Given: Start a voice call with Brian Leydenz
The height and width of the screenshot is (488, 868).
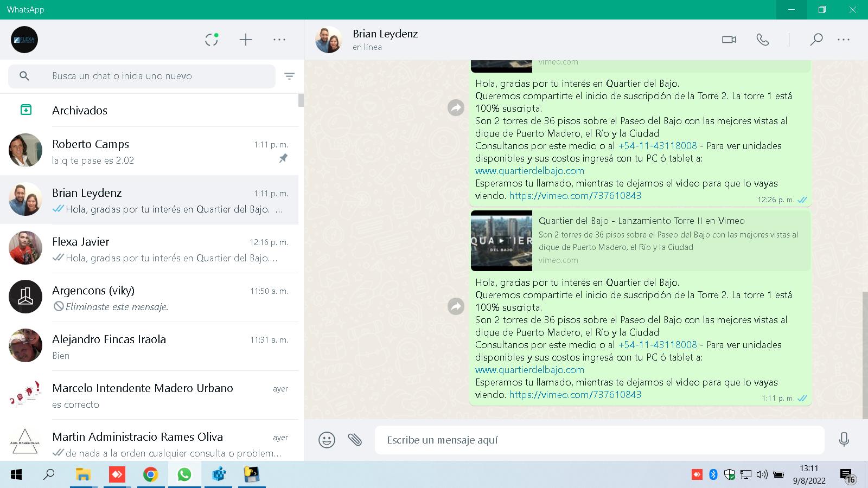Looking at the screenshot, I should [763, 40].
